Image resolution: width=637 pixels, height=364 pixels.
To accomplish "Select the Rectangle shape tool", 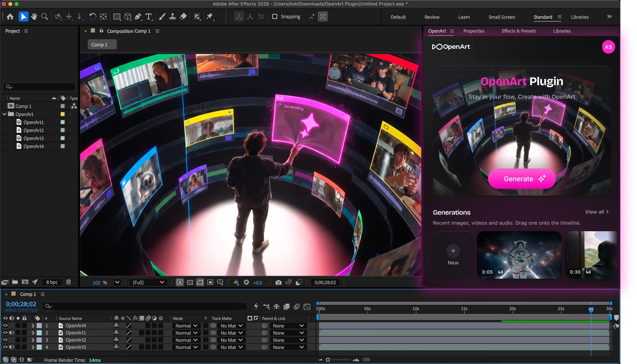I will pyautogui.click(x=117, y=17).
